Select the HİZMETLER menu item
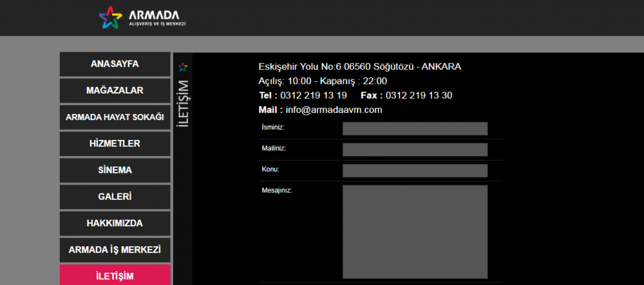 tap(115, 144)
